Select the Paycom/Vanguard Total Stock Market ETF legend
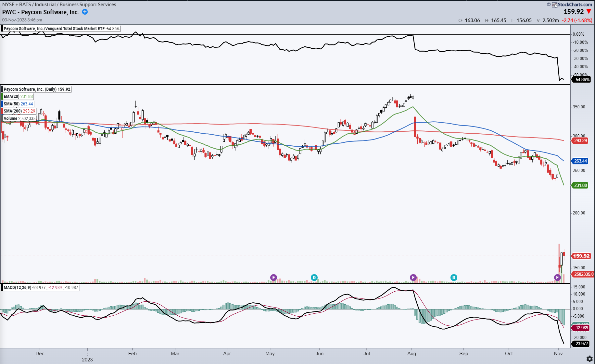The width and height of the screenshot is (595, 364). [61, 29]
